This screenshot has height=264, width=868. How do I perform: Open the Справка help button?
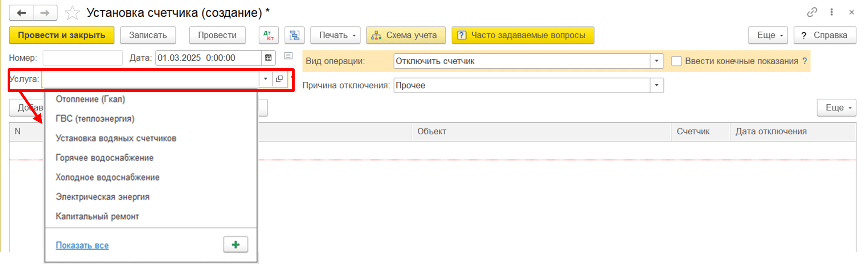tap(825, 35)
